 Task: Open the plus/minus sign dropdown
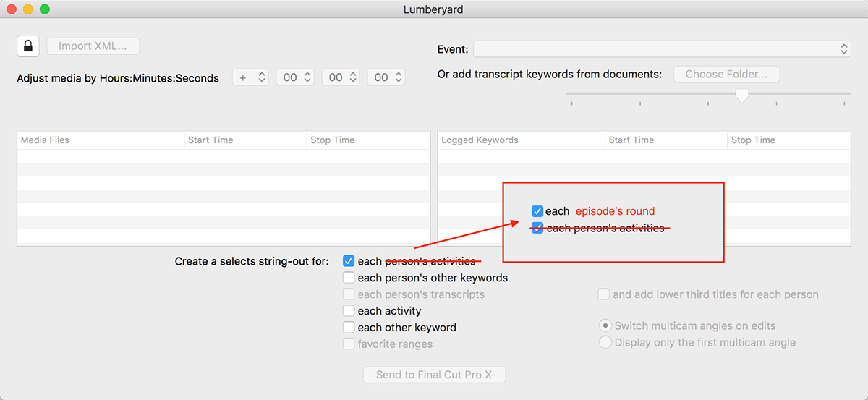(x=250, y=77)
